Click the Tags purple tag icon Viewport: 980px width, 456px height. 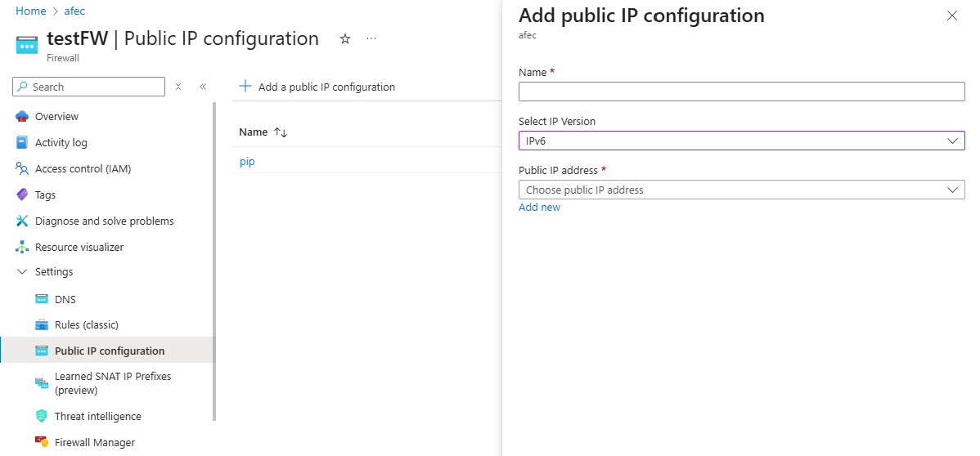coord(23,194)
